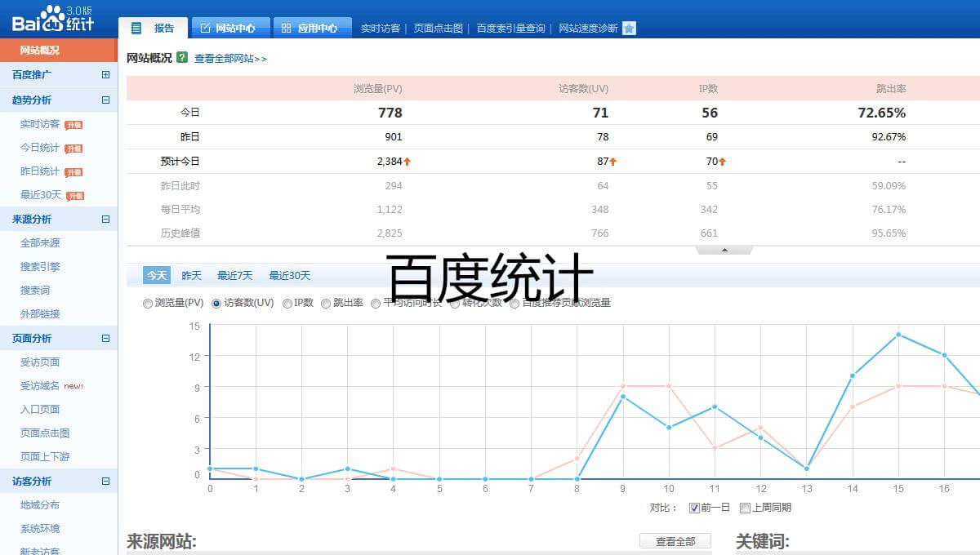This screenshot has height=555, width=980.
Task: Expand the 百度推广 sidebar section
Action: (105, 75)
